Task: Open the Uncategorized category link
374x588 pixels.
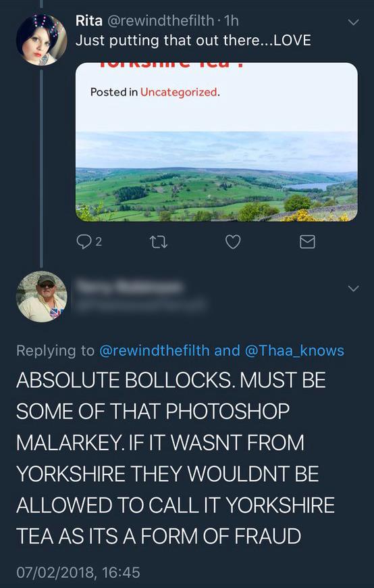Action: tap(179, 92)
